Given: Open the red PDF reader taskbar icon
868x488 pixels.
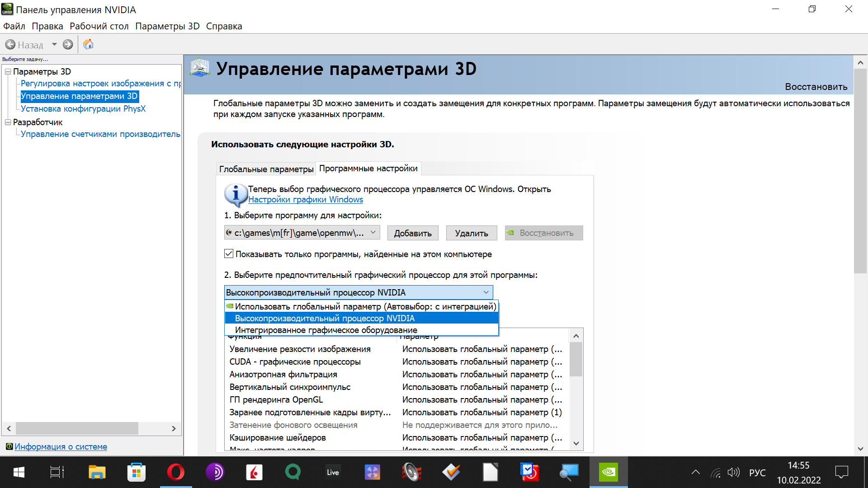Looking at the screenshot, I should (x=254, y=472).
